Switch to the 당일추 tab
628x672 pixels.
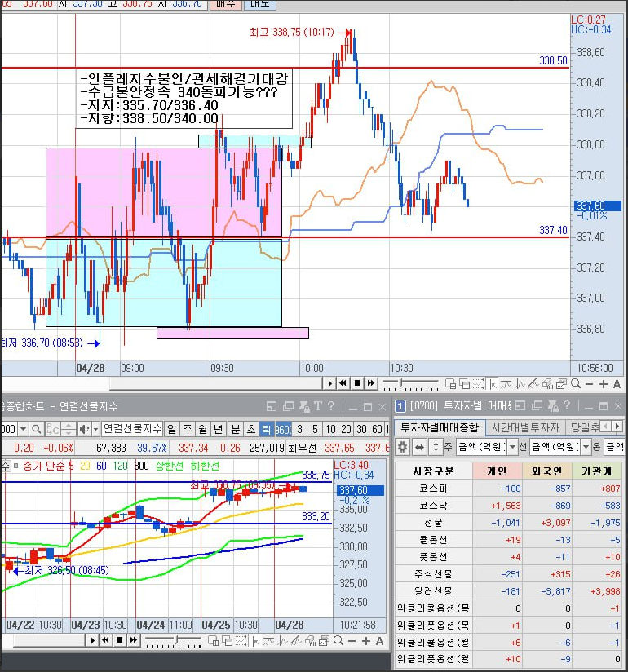[585, 427]
